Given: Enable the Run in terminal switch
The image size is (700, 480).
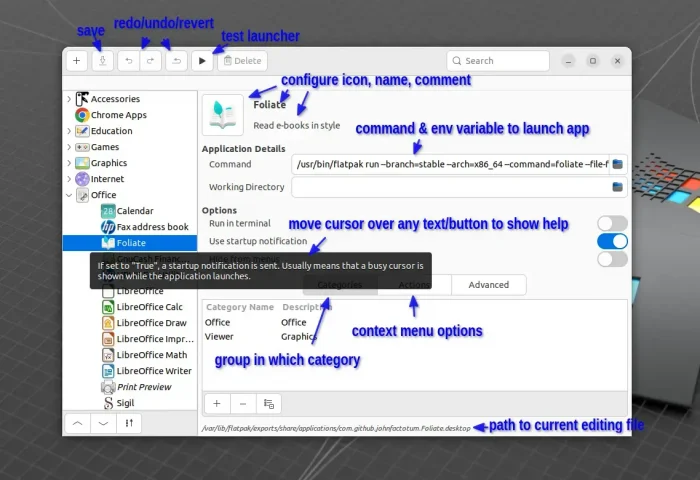Looking at the screenshot, I should (612, 223).
